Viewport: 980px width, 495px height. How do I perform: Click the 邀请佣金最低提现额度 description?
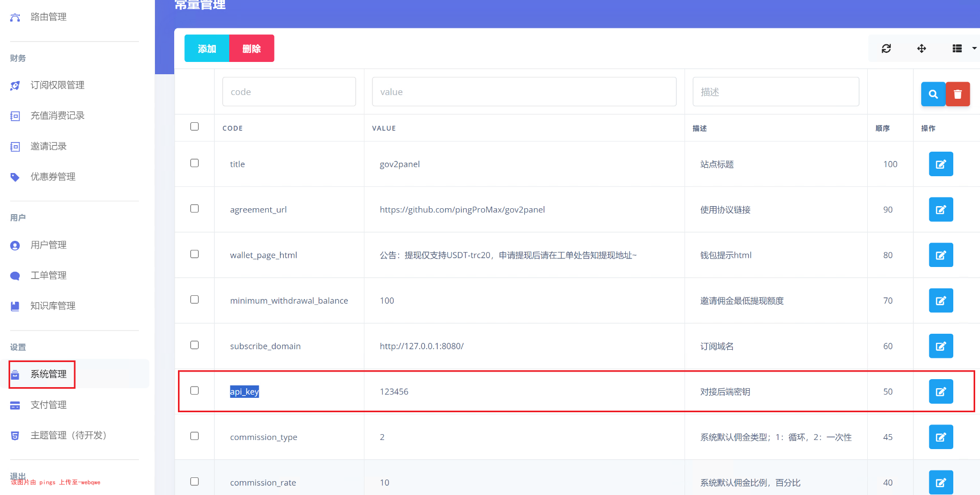pos(742,301)
